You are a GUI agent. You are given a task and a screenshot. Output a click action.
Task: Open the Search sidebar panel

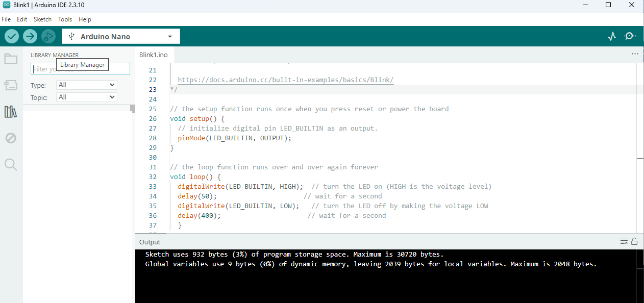(x=11, y=164)
